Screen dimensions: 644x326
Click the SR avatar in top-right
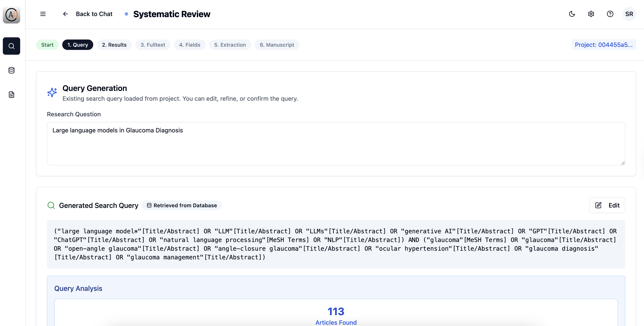(629, 14)
